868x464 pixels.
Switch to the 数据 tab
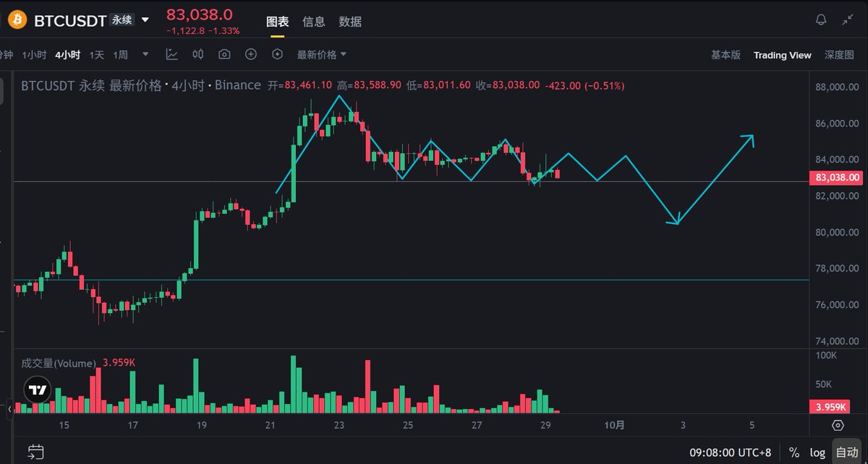pyautogui.click(x=350, y=22)
